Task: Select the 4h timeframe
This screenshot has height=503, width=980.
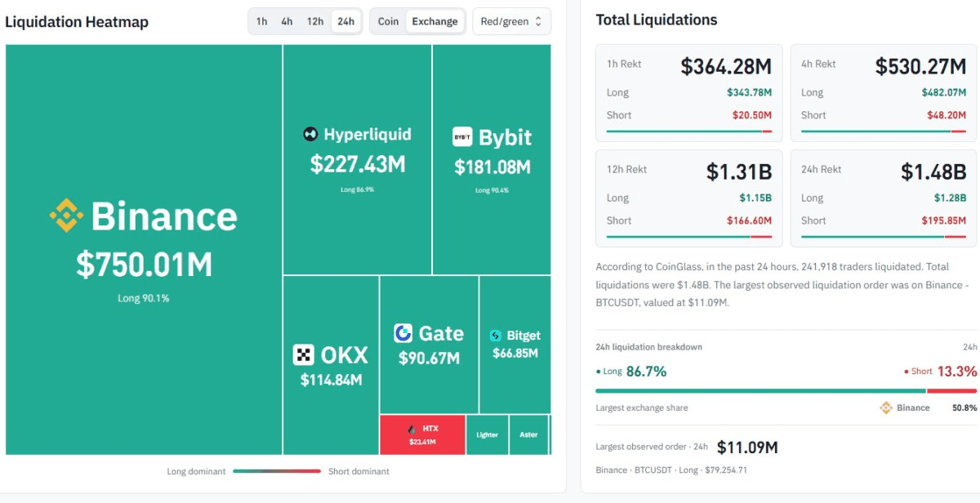Action: coord(287,21)
